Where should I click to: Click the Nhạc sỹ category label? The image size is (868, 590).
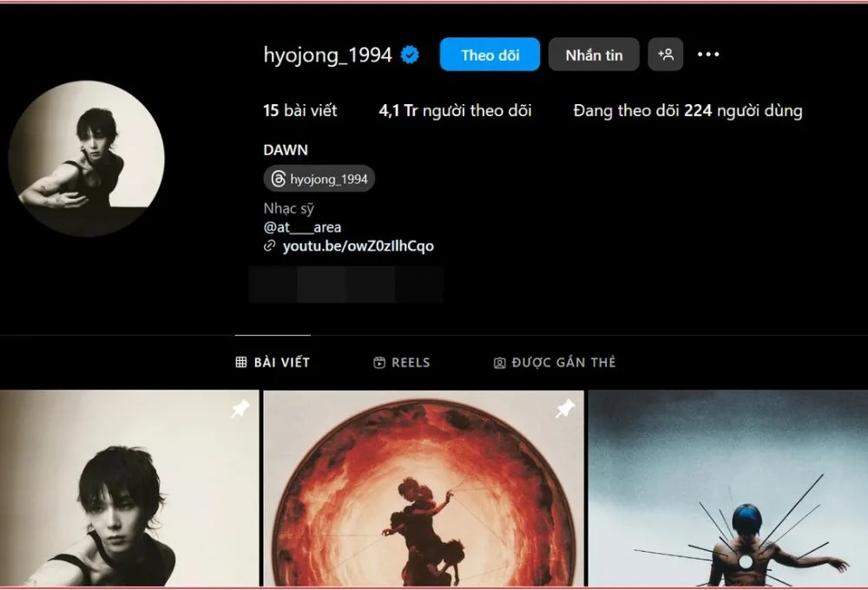pos(288,208)
